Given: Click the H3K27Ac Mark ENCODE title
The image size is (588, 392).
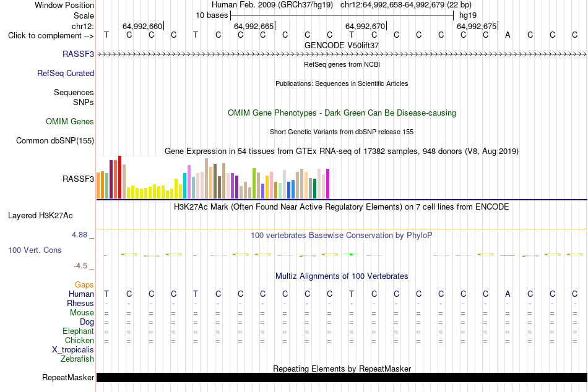Looking at the screenshot, I should (x=341, y=207).
